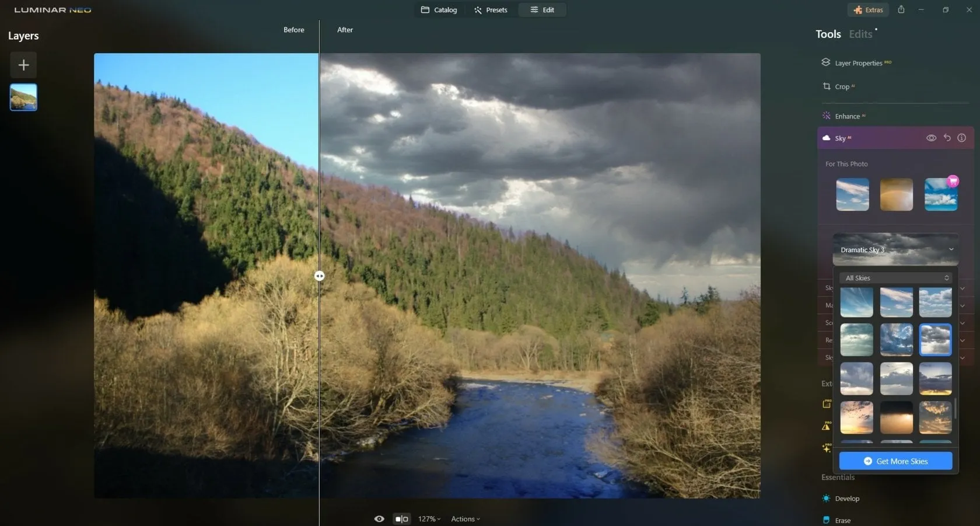Open the Crop tool
Image resolution: width=980 pixels, height=526 pixels.
point(841,87)
